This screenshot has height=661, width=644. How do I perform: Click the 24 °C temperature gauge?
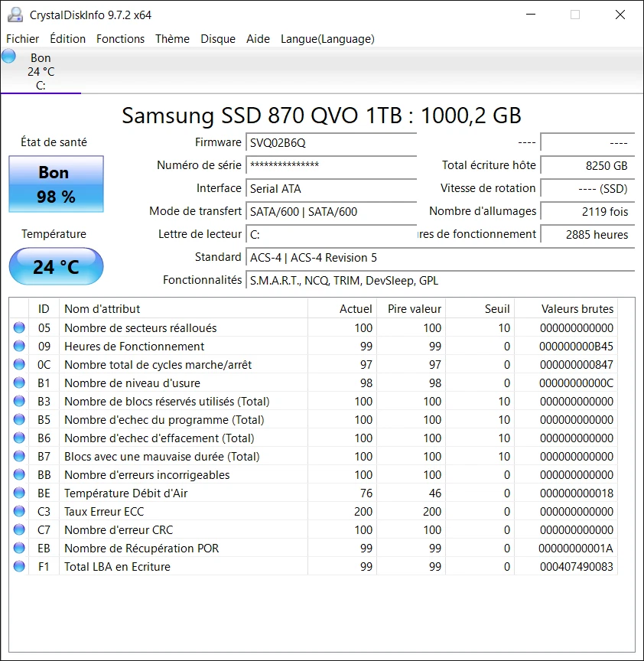coord(55,266)
